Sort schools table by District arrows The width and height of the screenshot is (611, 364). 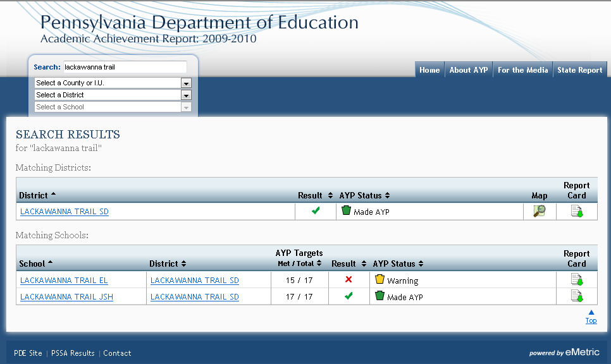(183, 264)
